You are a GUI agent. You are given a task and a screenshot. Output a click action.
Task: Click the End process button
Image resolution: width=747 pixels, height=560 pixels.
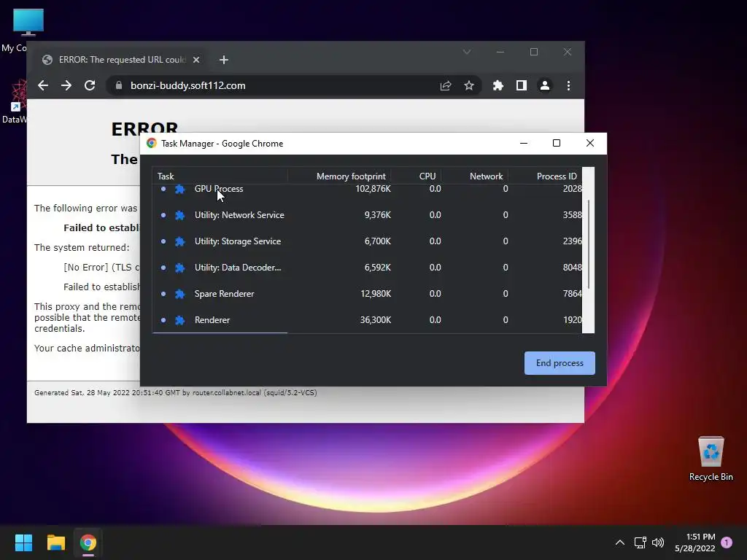point(560,363)
